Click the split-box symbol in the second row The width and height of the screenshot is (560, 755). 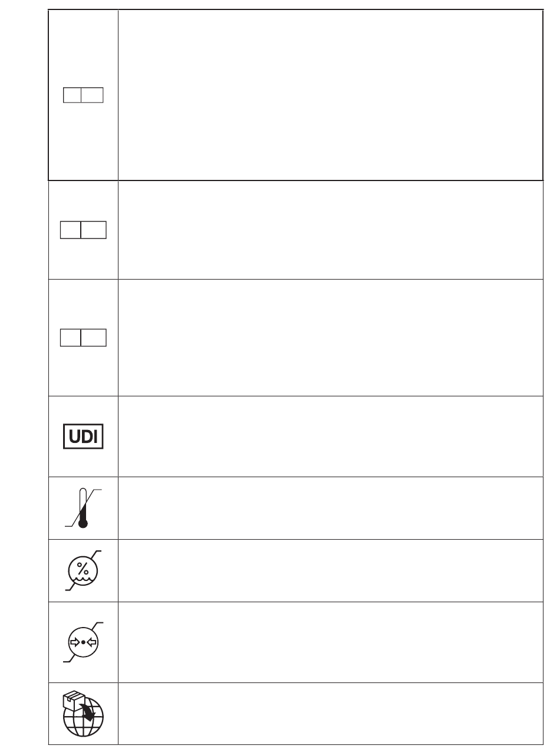coord(83,229)
